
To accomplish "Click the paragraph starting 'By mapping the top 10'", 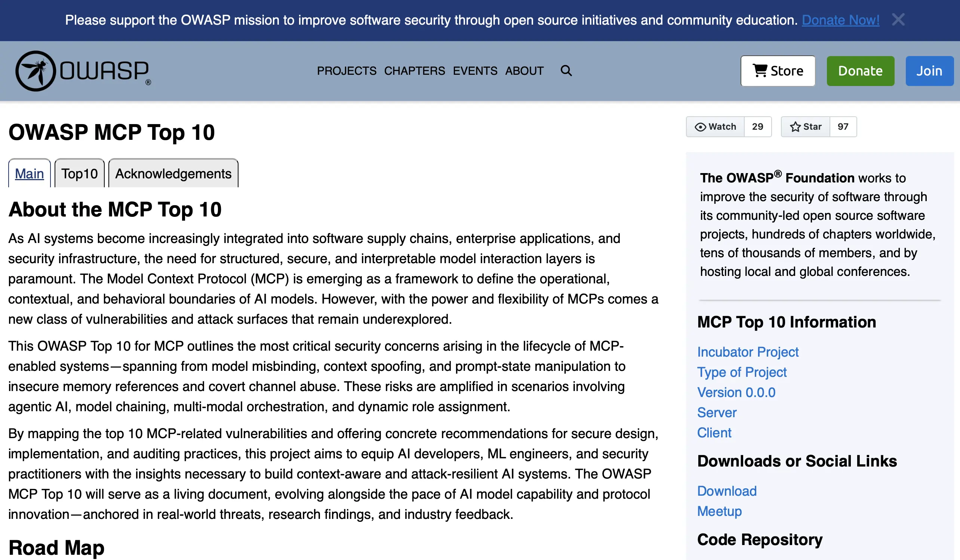I will 333,474.
